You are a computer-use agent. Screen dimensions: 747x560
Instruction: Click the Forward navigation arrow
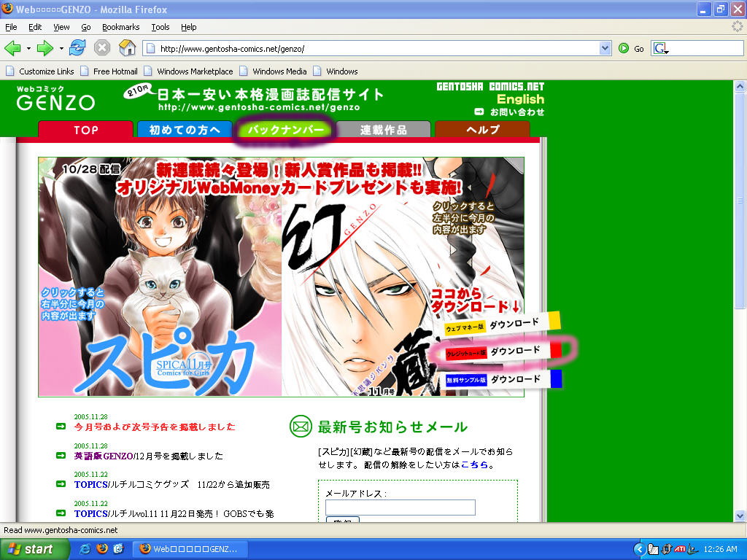pyautogui.click(x=45, y=48)
